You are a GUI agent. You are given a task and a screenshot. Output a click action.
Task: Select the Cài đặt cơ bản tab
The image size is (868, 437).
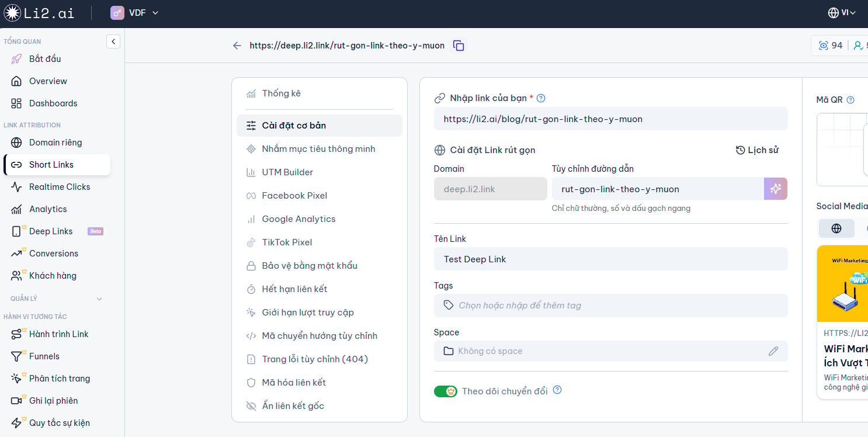pyautogui.click(x=320, y=126)
